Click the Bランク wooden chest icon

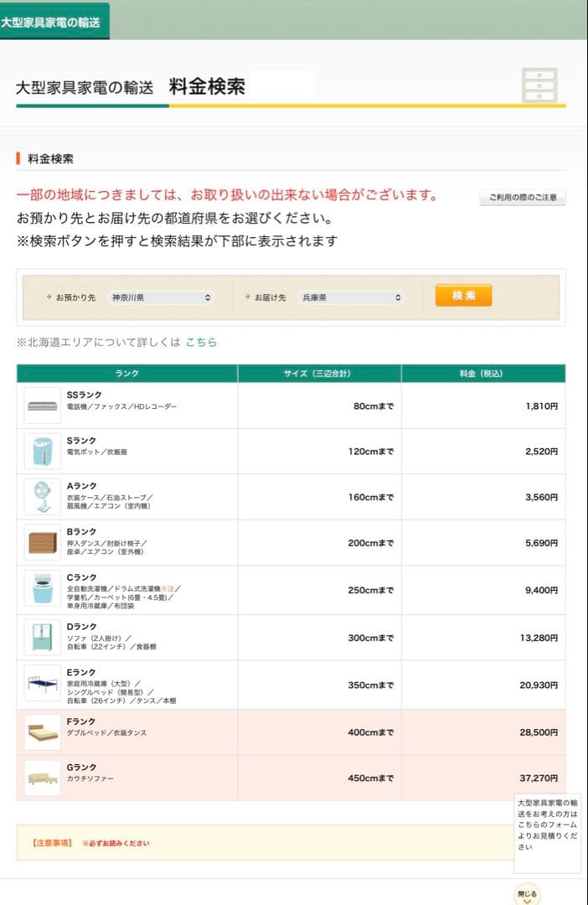pyautogui.click(x=42, y=543)
